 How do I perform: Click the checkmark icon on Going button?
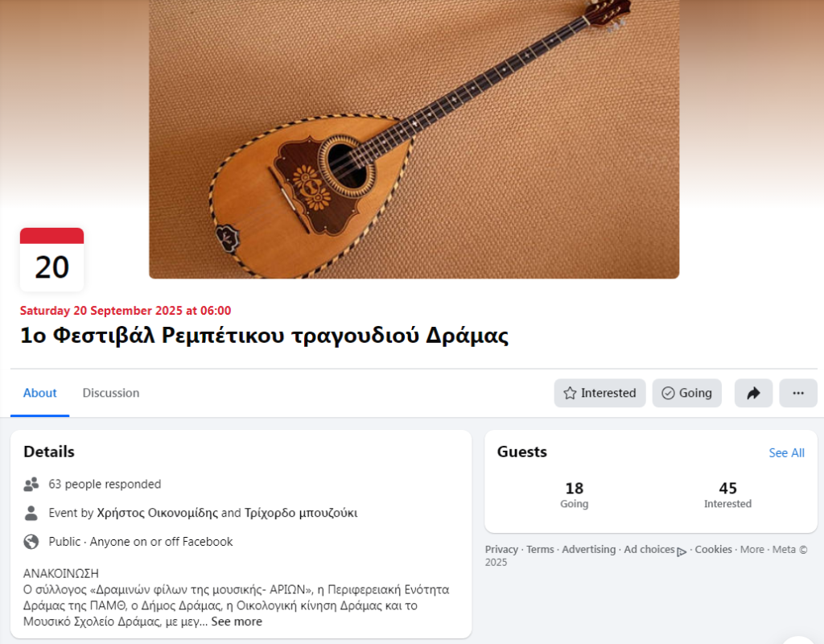point(668,393)
